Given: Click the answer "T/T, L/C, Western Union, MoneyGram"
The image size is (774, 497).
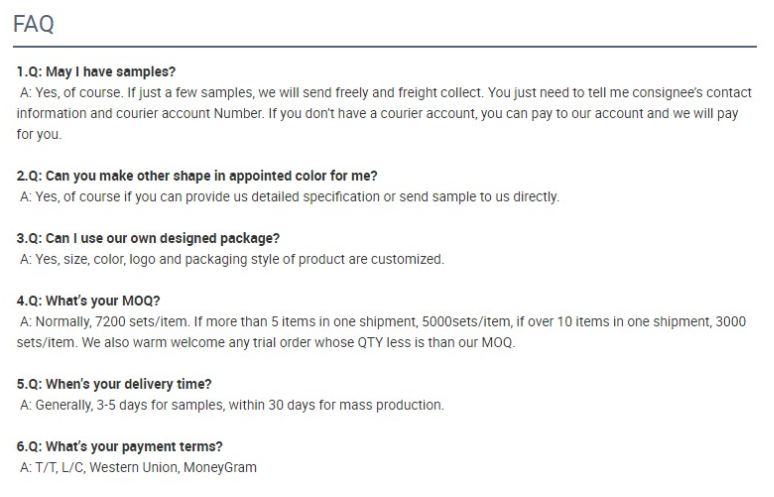Looking at the screenshot, I should (x=138, y=467).
